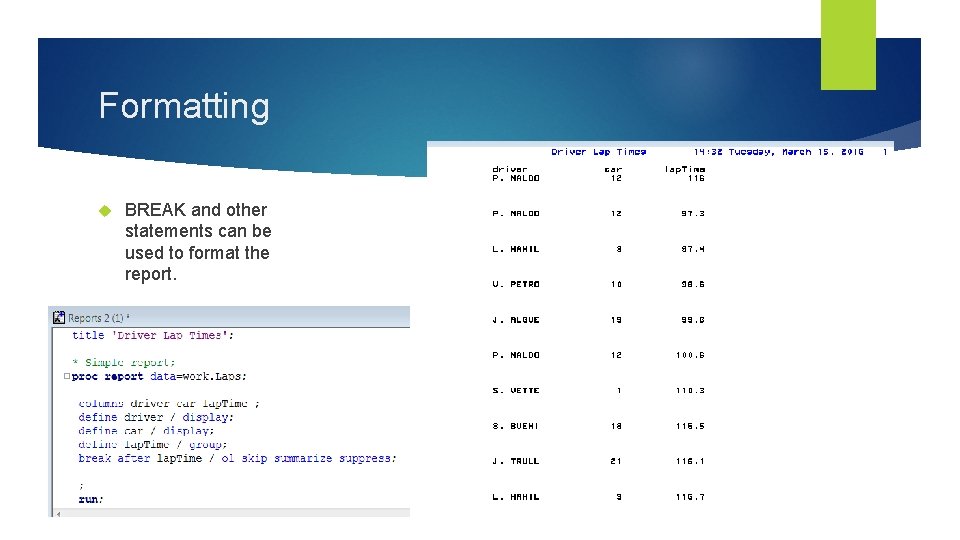
Task: Click the '* Simple report;' comment line
Action: [x=124, y=362]
